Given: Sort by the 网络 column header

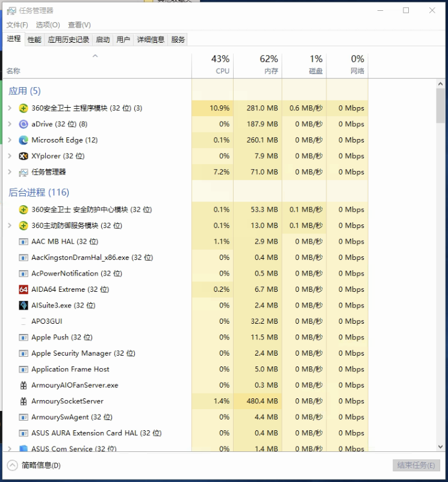Looking at the screenshot, I should (347, 66).
